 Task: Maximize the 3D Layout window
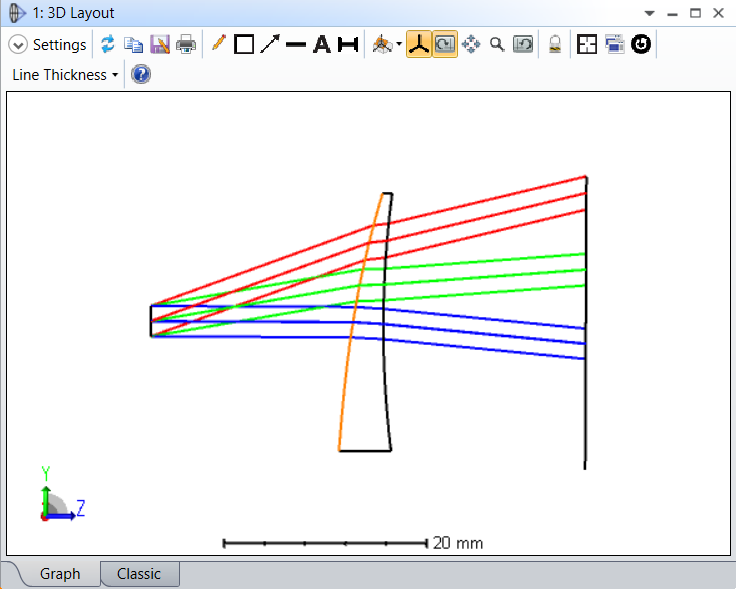(695, 13)
